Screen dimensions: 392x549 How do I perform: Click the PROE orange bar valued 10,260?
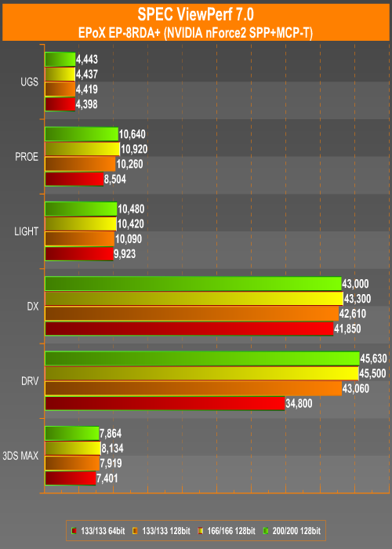tap(80, 164)
